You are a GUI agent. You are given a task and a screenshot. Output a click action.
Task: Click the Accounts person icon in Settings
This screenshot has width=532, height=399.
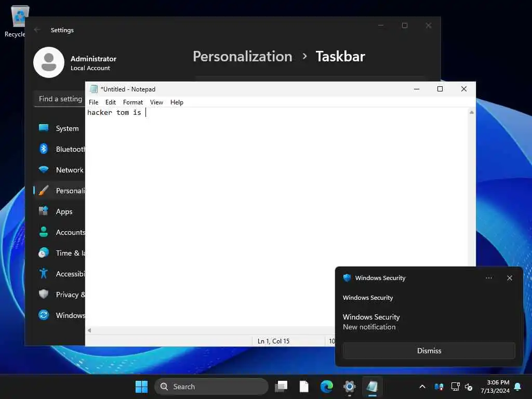click(x=44, y=232)
